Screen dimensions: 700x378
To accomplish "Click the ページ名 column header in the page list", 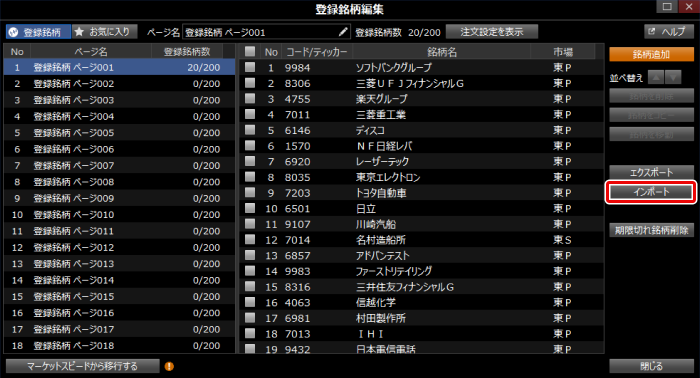I will (x=91, y=52).
